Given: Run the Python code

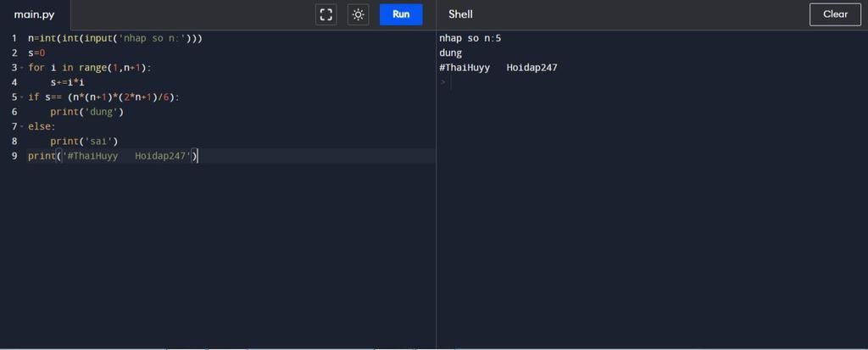Looking at the screenshot, I should click(x=401, y=14).
